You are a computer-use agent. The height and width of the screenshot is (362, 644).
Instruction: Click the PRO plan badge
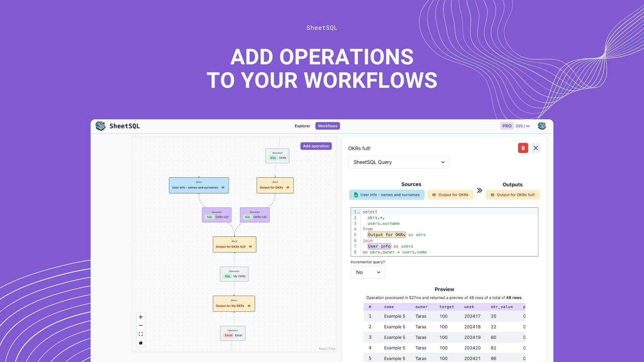pyautogui.click(x=507, y=126)
